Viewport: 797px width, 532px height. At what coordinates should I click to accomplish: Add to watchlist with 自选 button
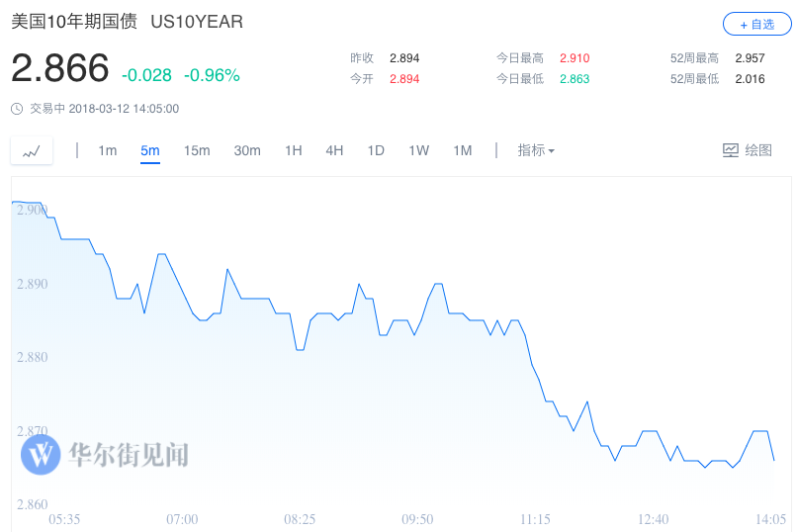pyautogui.click(x=756, y=24)
